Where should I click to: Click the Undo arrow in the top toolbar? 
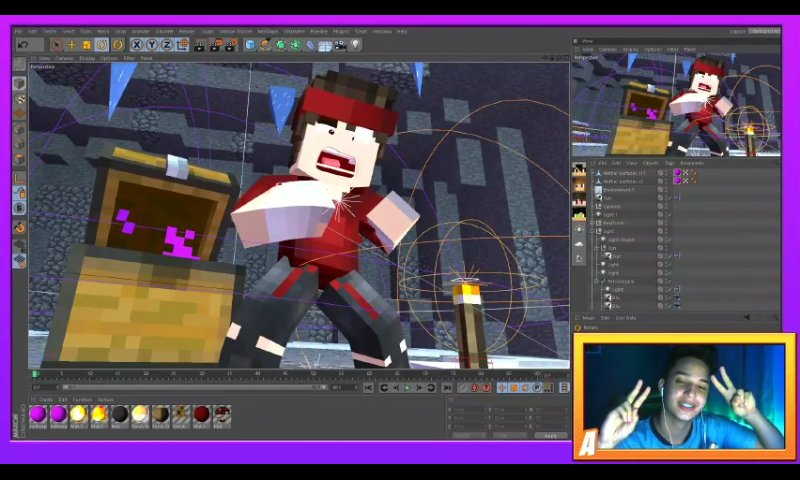click(22, 45)
